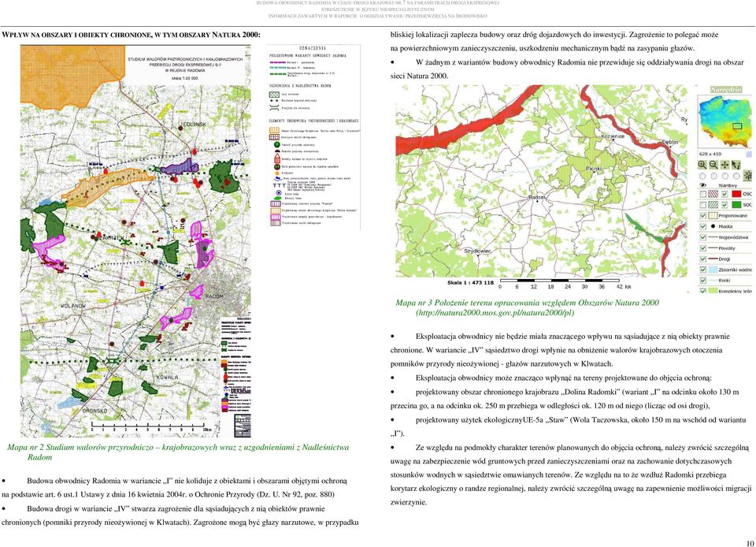Image resolution: width=756 pixels, height=547 pixels.
Task: Click the Poland overview map thumbnail
Action: (x=724, y=121)
